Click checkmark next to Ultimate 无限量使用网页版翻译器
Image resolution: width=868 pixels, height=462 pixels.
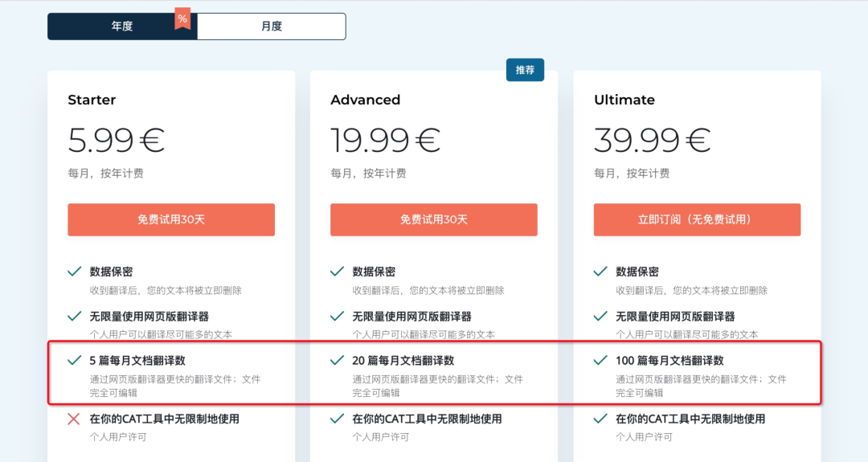600,317
